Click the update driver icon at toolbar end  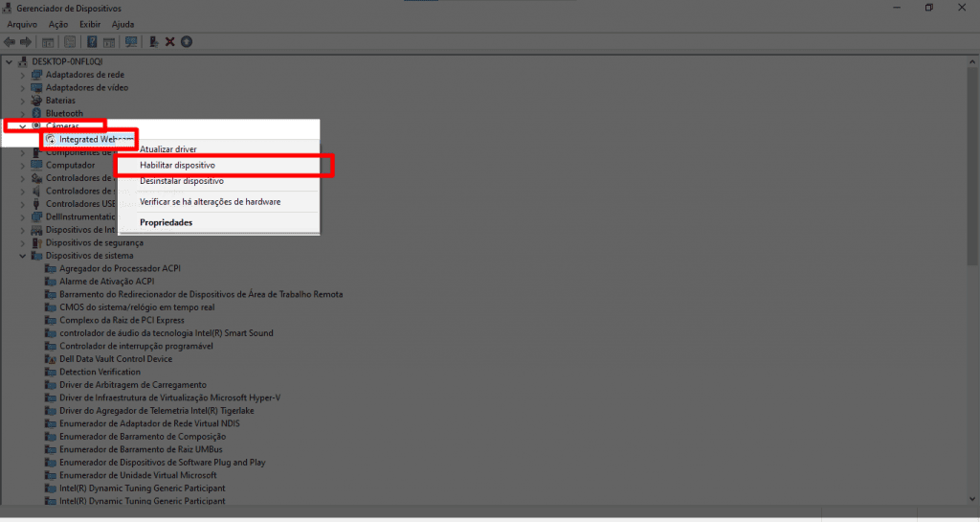point(187,41)
